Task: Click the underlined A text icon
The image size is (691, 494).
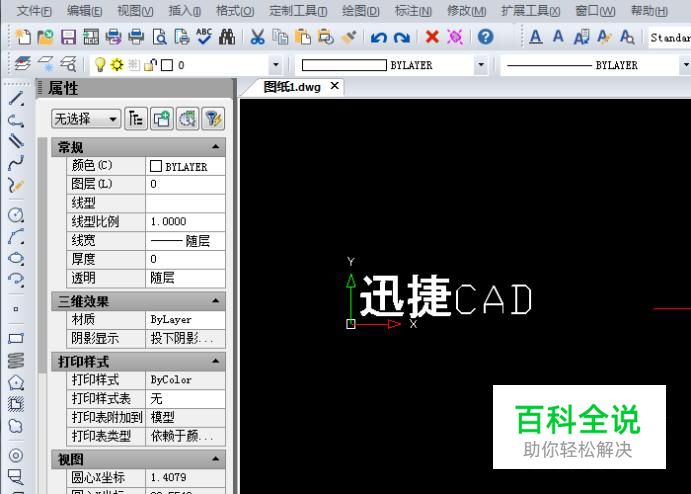Action: click(535, 37)
